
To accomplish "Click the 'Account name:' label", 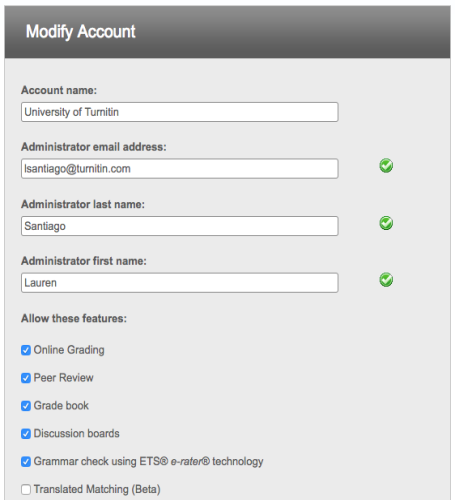I will coord(59,90).
